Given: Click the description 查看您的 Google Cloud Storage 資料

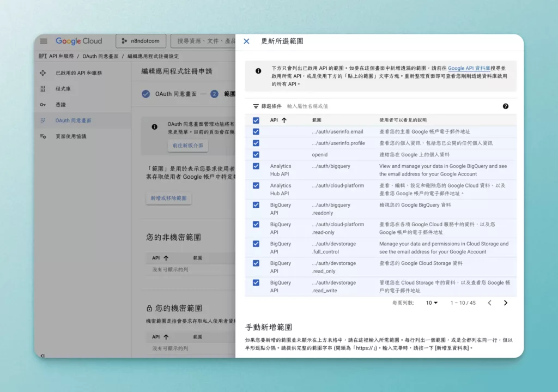Looking at the screenshot, I should pyautogui.click(x=421, y=263).
